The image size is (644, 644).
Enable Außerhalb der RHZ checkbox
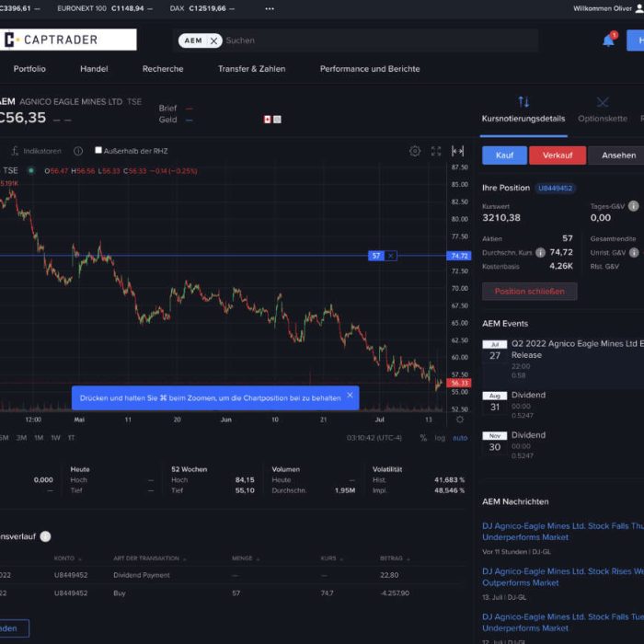click(x=98, y=150)
